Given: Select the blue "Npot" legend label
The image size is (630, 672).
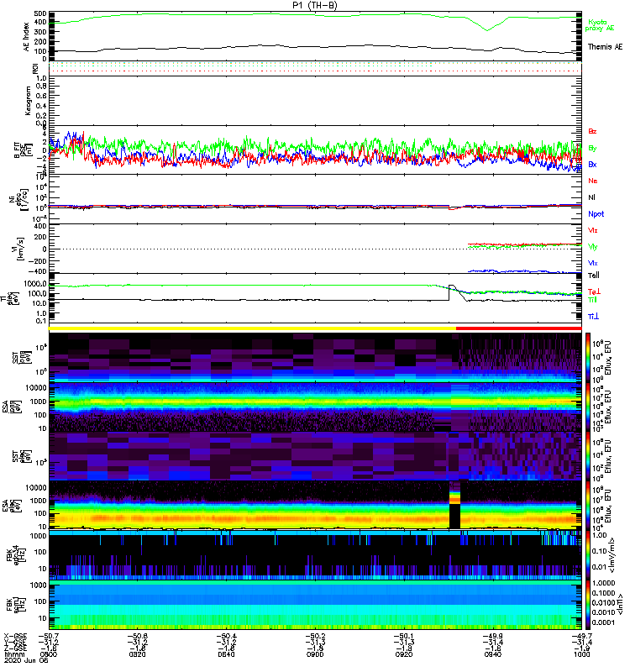Looking at the screenshot, I should click(x=596, y=214).
